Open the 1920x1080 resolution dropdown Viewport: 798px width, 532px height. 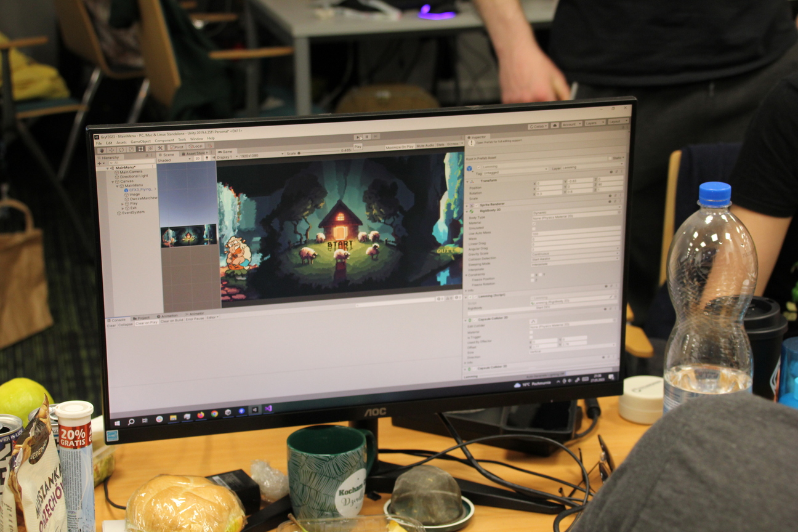[x=261, y=155]
